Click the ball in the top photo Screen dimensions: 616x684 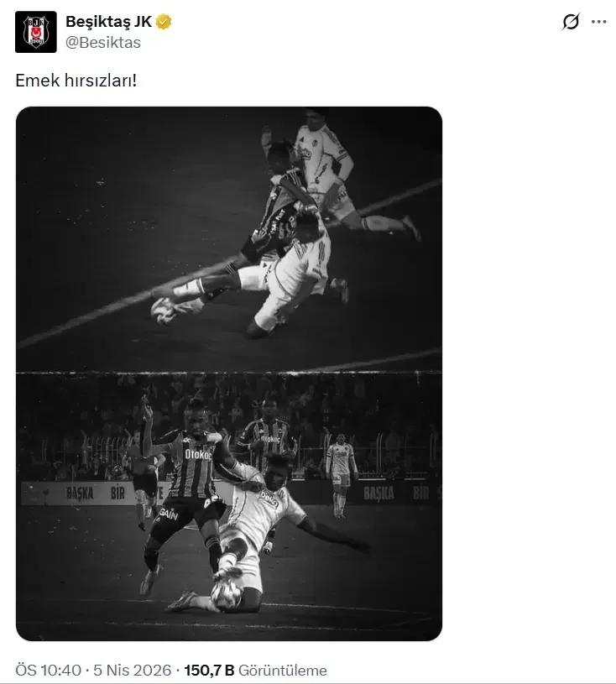(x=164, y=311)
